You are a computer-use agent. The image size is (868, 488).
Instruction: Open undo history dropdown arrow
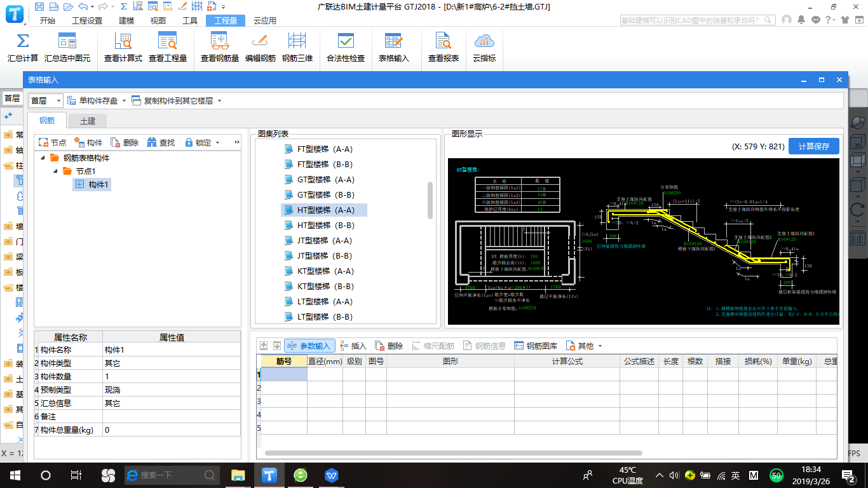point(92,7)
